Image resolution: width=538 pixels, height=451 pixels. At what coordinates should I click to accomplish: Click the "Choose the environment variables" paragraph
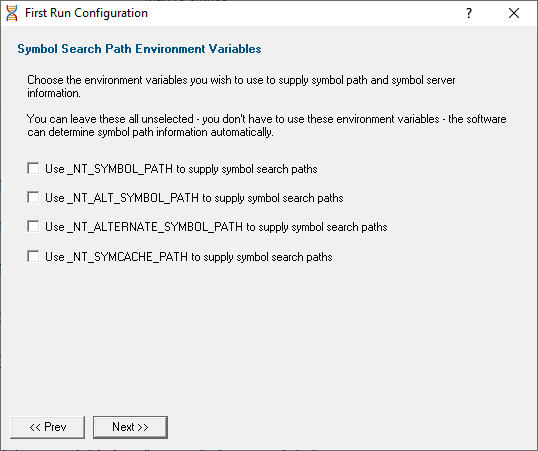coord(241,86)
